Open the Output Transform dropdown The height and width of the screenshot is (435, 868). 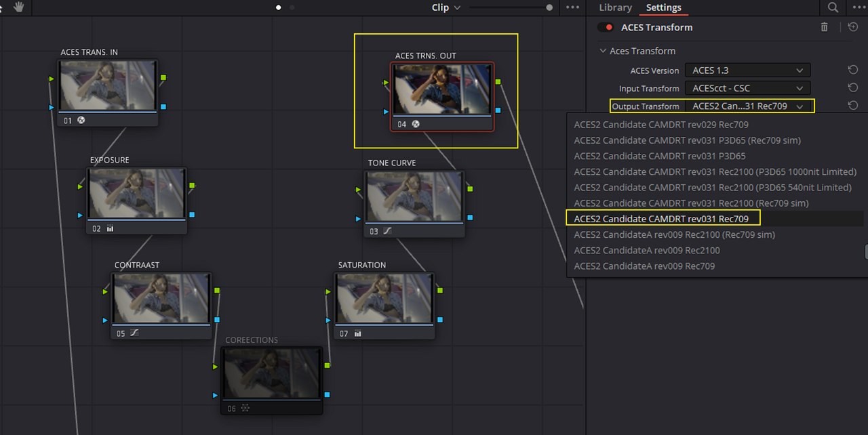pyautogui.click(x=747, y=106)
